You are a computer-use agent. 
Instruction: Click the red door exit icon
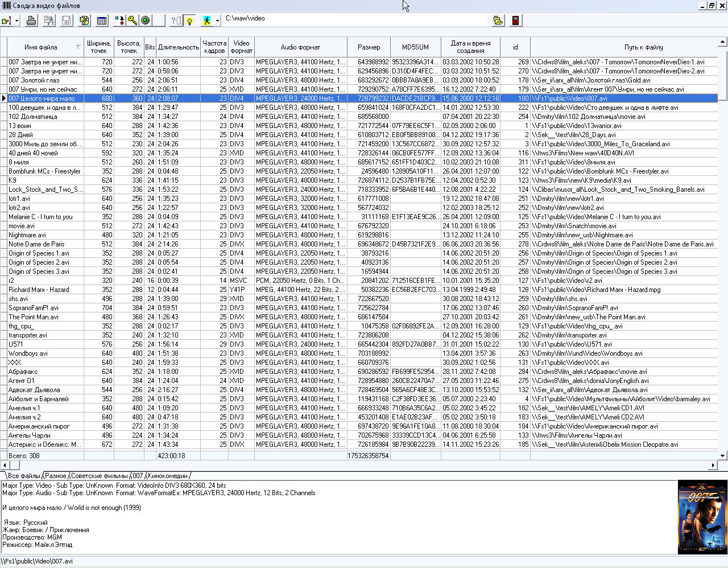pos(515,20)
